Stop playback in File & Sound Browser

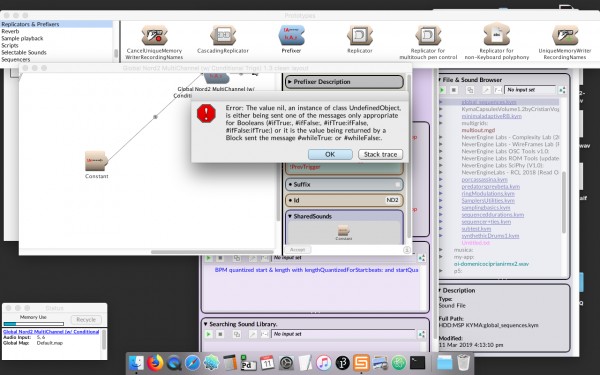tap(453, 90)
